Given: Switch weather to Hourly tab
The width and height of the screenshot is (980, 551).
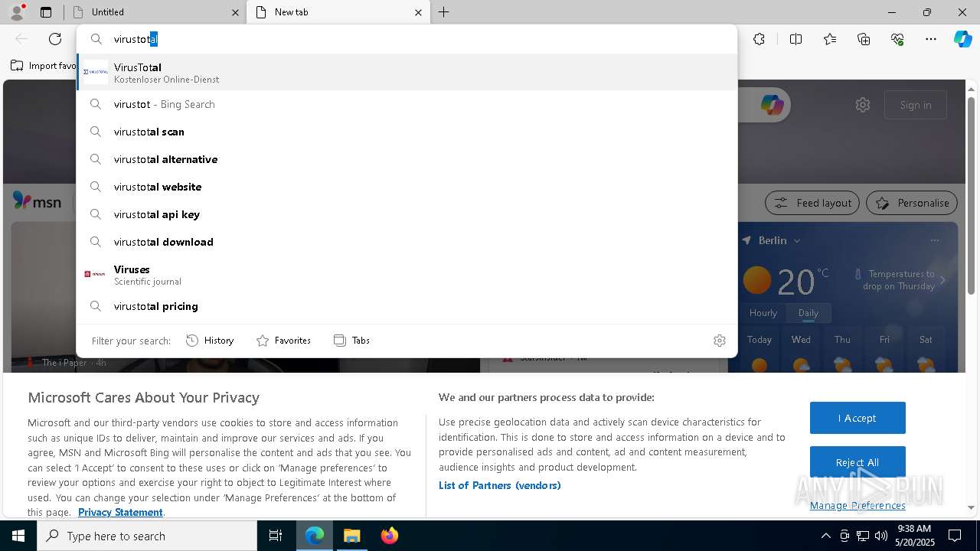Looking at the screenshot, I should [763, 313].
